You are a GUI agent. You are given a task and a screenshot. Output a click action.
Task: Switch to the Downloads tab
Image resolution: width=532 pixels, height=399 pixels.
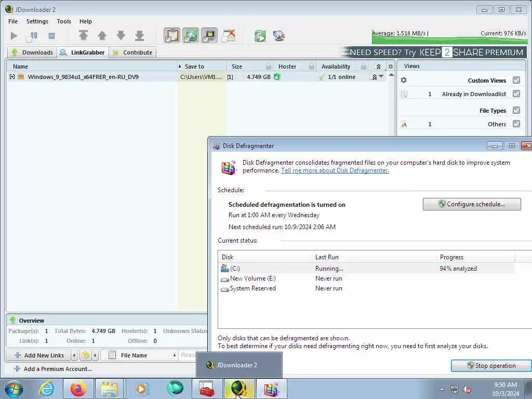pyautogui.click(x=32, y=52)
